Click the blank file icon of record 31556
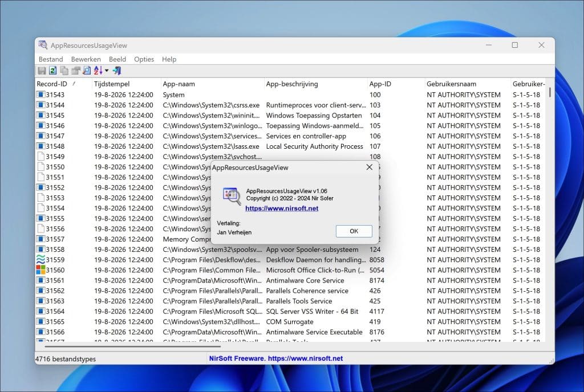The width and height of the screenshot is (584, 392). pos(40,228)
